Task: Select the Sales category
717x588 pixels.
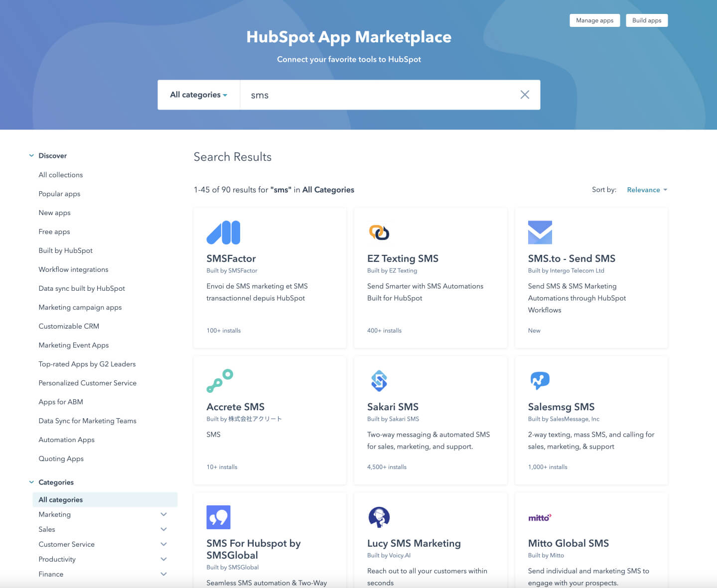Action: pyautogui.click(x=47, y=529)
